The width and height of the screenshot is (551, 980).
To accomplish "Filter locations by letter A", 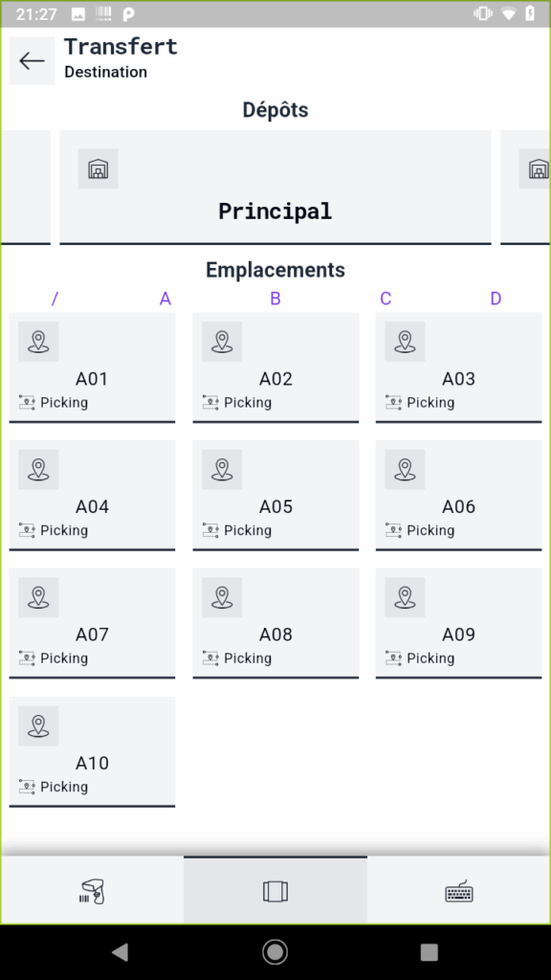I will coord(165,299).
